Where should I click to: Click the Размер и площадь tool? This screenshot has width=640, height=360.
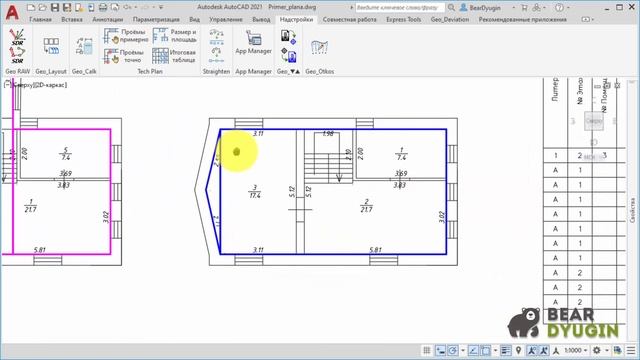click(x=174, y=36)
